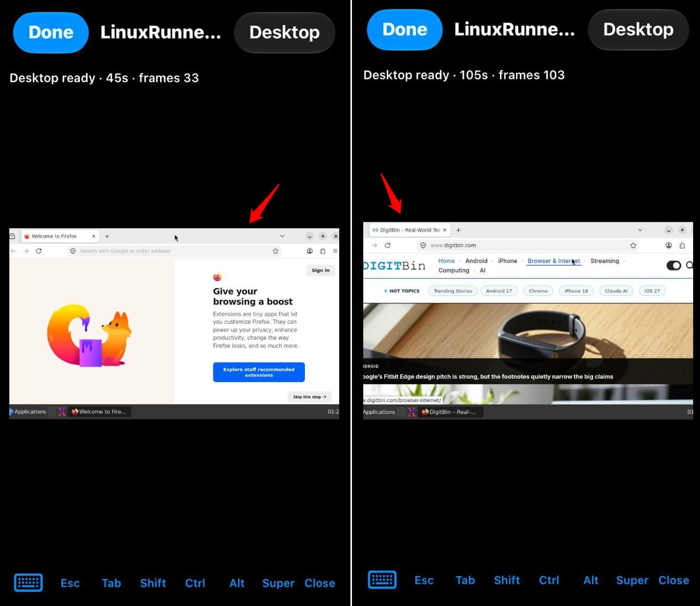
Task: Toggle the DigitBin dark mode switch
Action: 674,266
